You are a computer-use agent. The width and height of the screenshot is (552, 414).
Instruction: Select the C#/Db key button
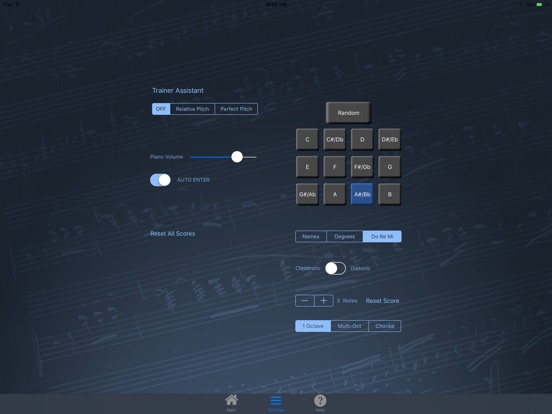tap(334, 139)
